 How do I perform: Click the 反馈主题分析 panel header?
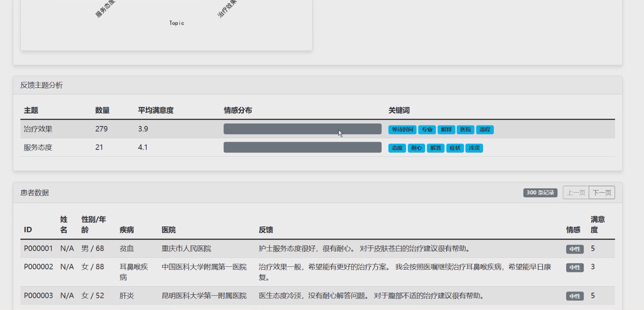pyautogui.click(x=317, y=85)
